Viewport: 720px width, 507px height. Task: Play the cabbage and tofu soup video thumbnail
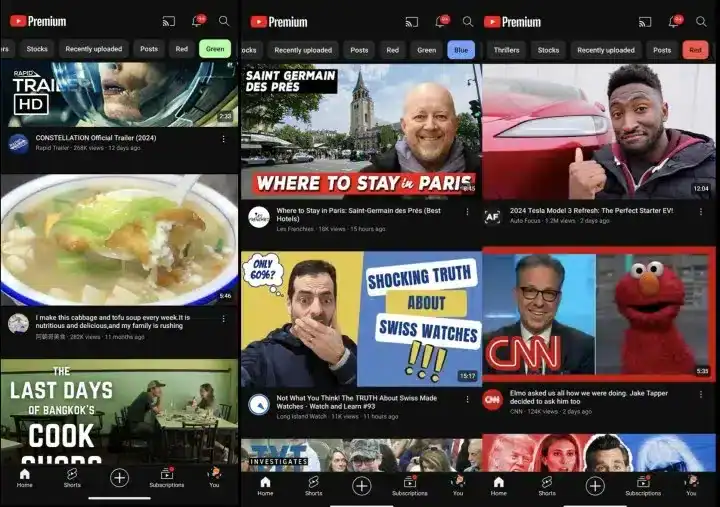[119, 240]
